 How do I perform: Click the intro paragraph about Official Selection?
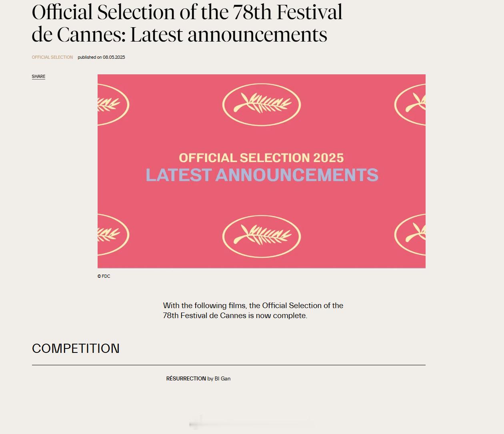click(253, 311)
